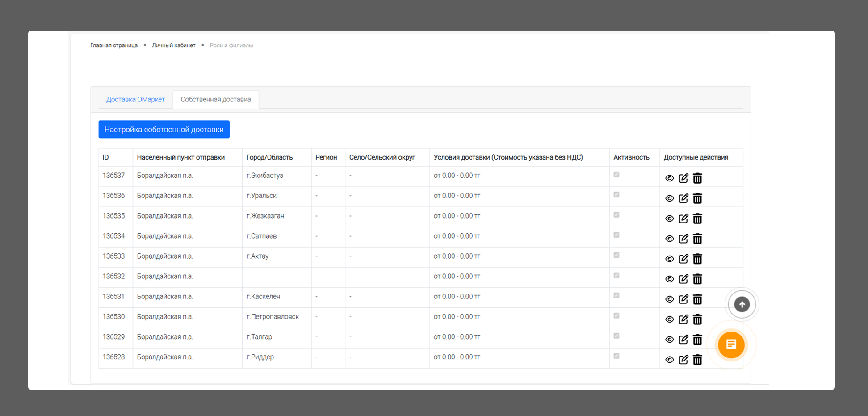Select the Собственная доставка tab
The width and height of the screenshot is (868, 416).
pos(216,99)
